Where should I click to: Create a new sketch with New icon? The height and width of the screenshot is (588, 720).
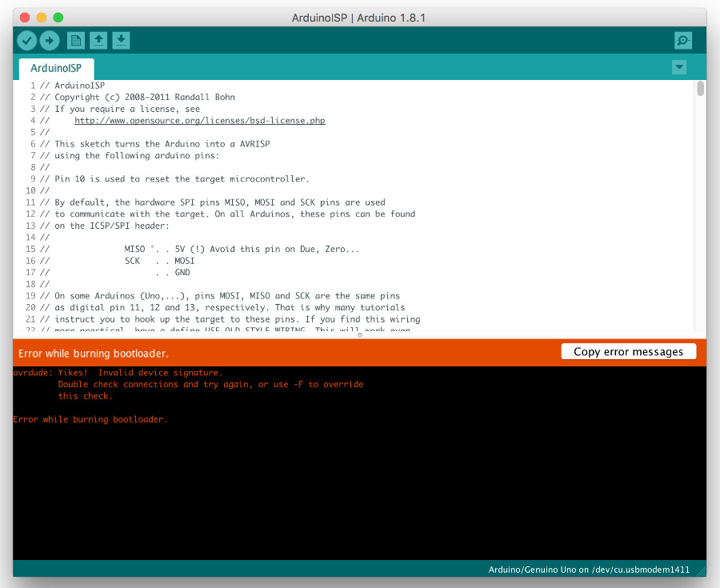click(x=76, y=40)
